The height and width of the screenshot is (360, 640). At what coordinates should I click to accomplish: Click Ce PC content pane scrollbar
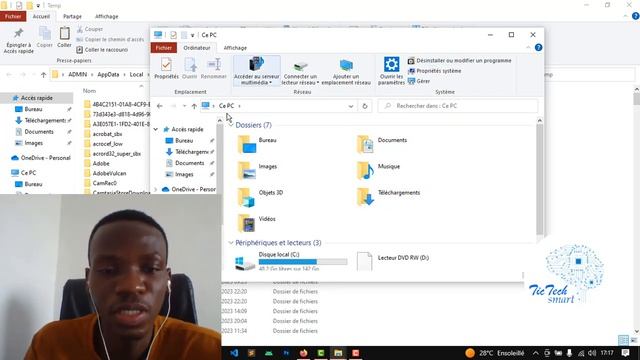coord(540,180)
